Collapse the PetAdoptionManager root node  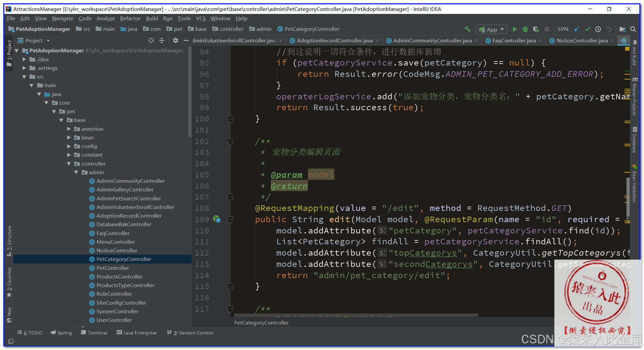pos(17,51)
